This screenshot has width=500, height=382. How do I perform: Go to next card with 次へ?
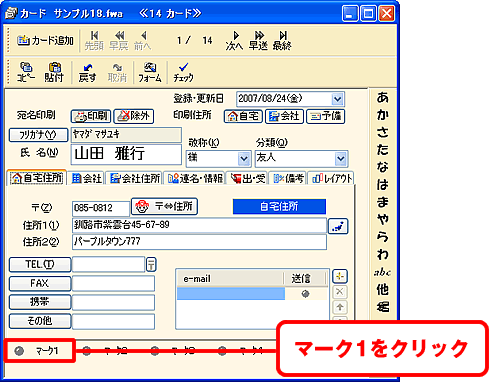click(x=234, y=41)
